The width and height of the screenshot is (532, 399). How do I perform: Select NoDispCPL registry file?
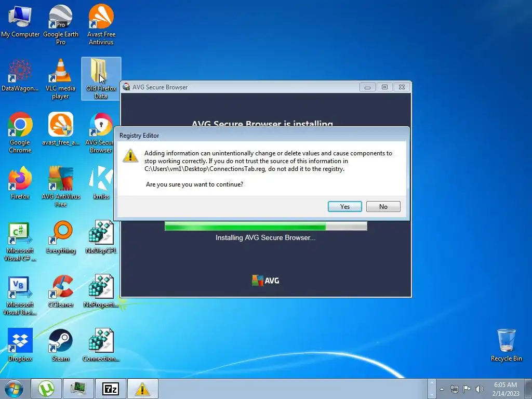point(101,237)
